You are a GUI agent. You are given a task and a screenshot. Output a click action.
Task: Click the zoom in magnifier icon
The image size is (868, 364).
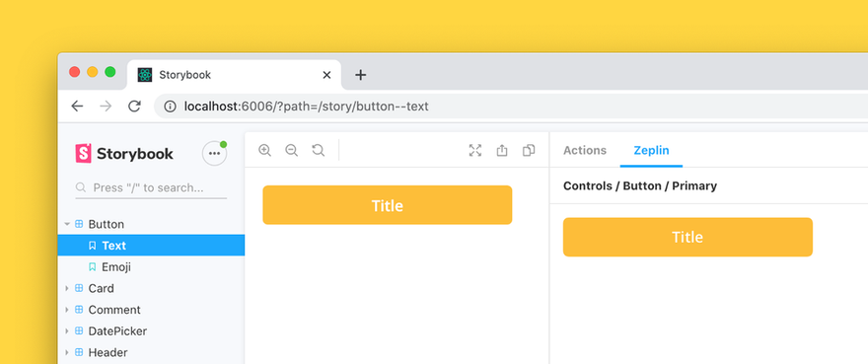tap(264, 150)
